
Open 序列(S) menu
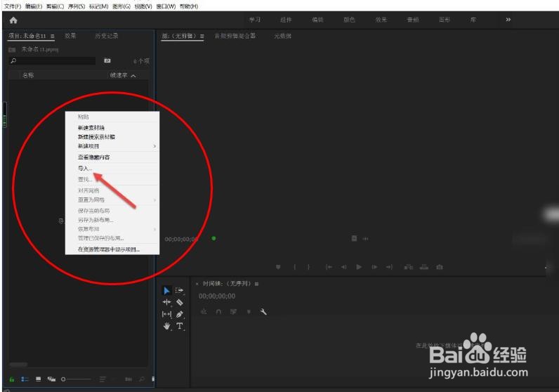77,6
